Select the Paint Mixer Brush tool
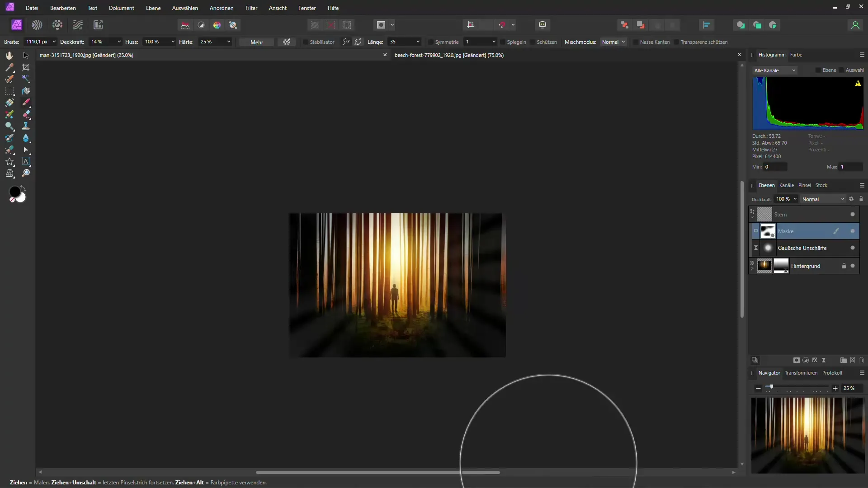The height and width of the screenshot is (488, 868). click(x=9, y=114)
